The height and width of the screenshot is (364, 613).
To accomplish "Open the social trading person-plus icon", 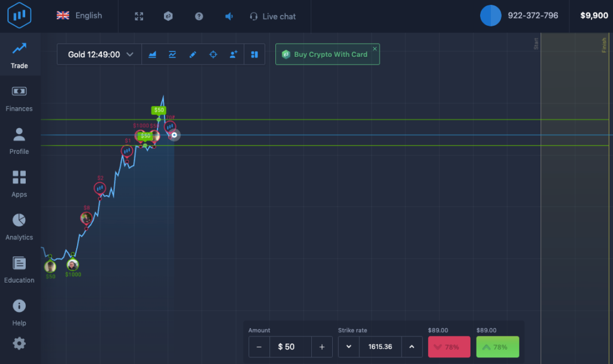I will pos(233,54).
